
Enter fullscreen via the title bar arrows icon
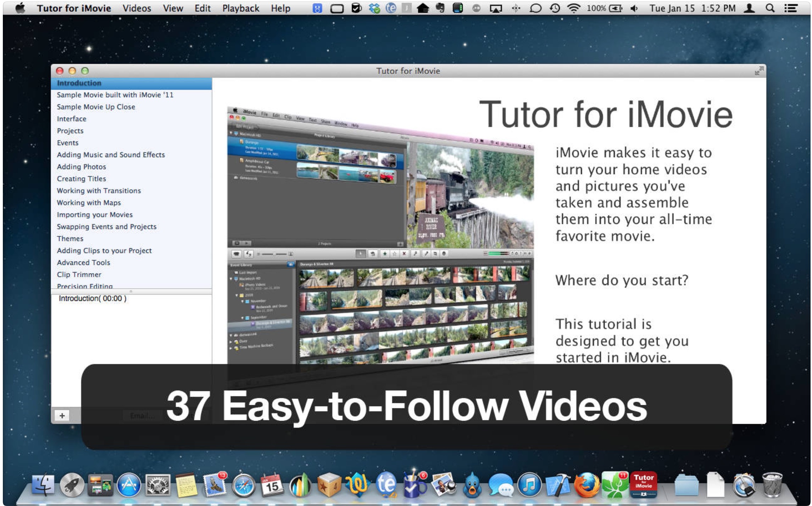[758, 71]
